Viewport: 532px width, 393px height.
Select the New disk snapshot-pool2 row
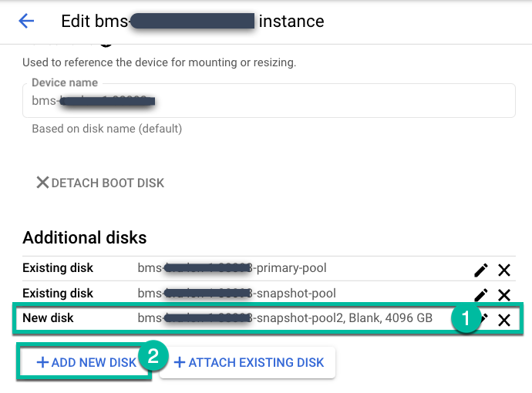click(231, 318)
